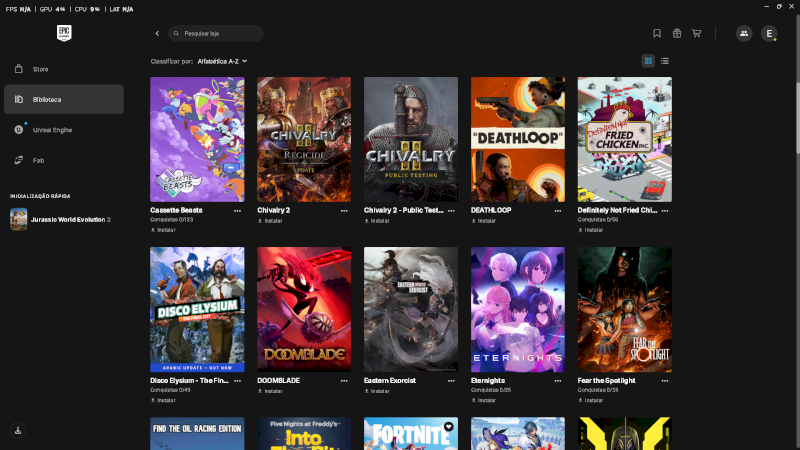The height and width of the screenshot is (450, 800).
Task: Open Find the Oil Racing Edition cover
Action: (197, 434)
